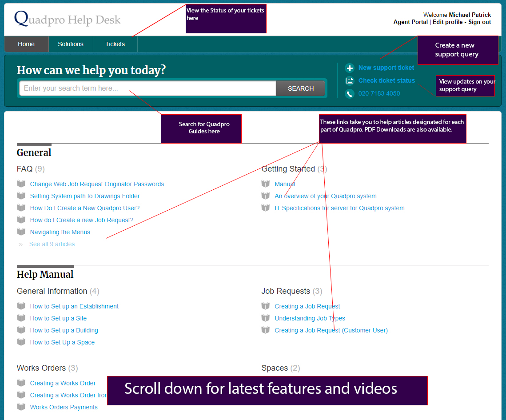Click book icon next to Setting System path to Drawings Folder
This screenshot has width=506, height=420.
21,196
